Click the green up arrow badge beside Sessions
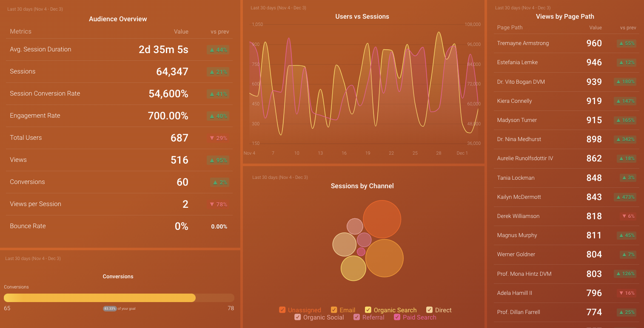The image size is (644, 328). point(218,72)
